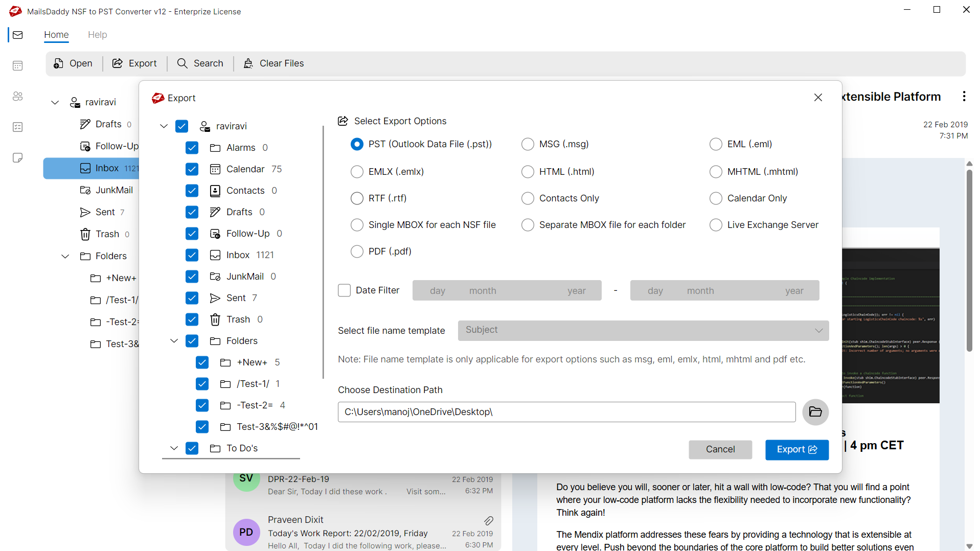This screenshot has height=551, width=980.
Task: Click the Alarms folder icon in the export tree
Action: [x=215, y=148]
